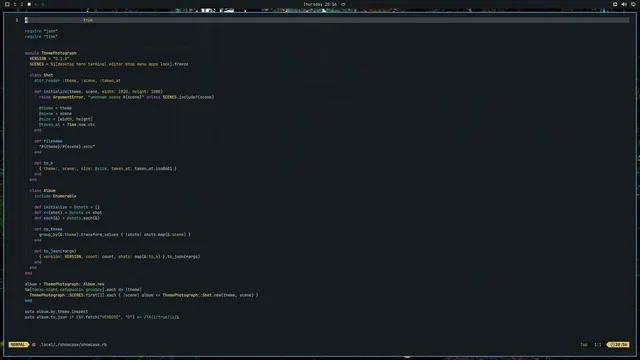Click the def by_theme method

pos(48,229)
